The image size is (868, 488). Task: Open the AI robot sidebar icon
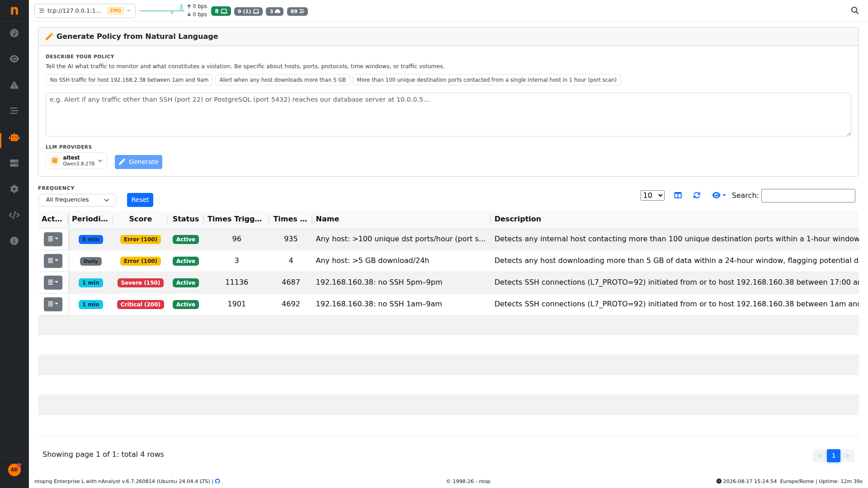[x=14, y=137]
